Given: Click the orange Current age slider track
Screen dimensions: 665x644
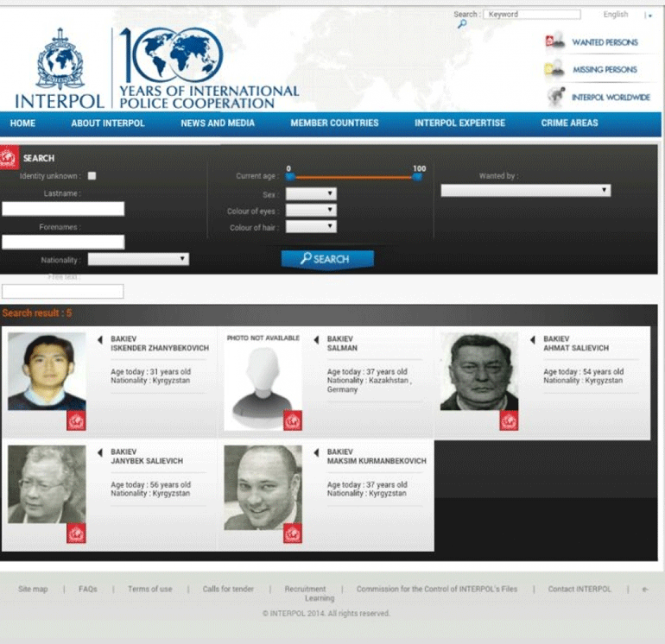Looking at the screenshot, I should [x=354, y=177].
